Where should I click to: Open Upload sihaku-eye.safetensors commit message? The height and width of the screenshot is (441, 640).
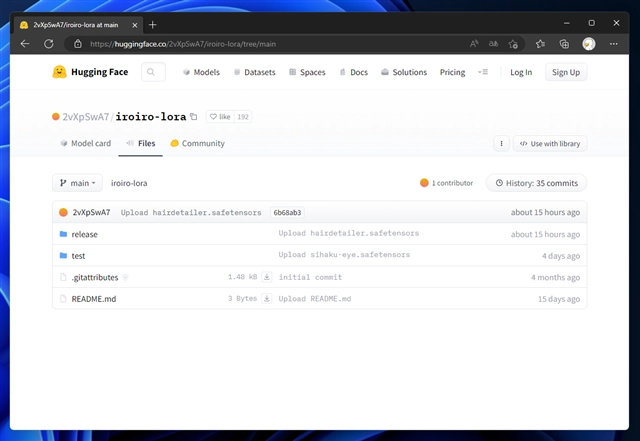click(344, 255)
